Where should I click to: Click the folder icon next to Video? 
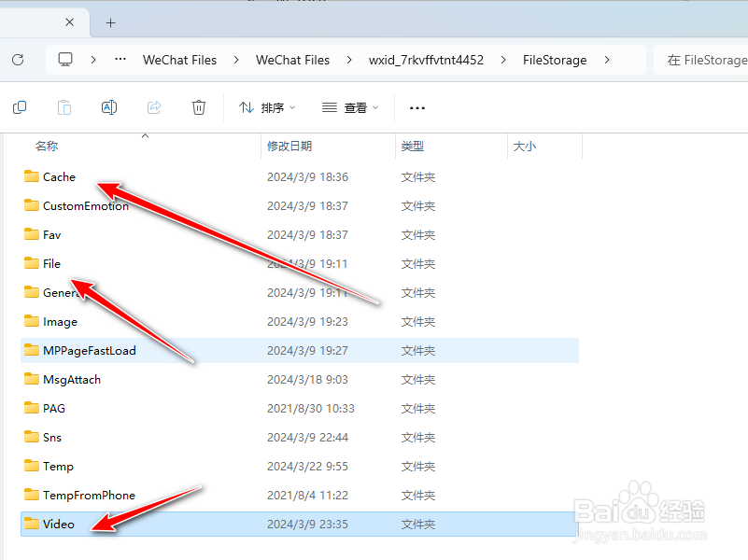[x=29, y=524]
